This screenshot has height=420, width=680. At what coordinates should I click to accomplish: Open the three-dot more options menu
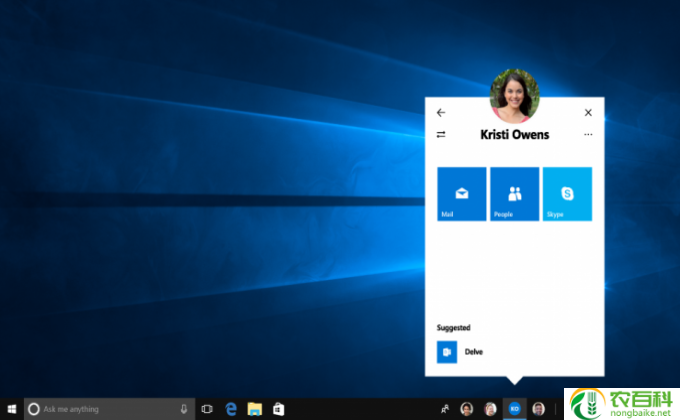coord(588,135)
